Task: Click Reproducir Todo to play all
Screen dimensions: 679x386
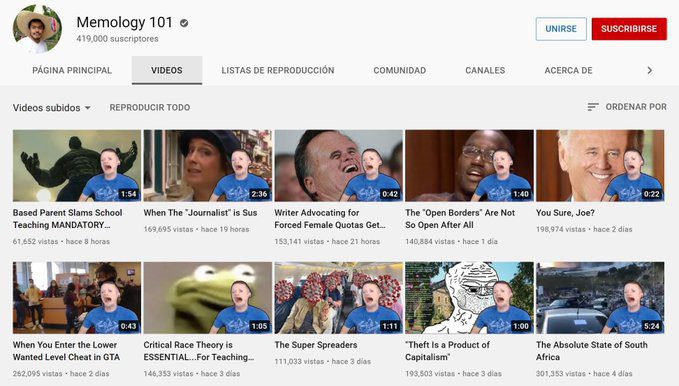Action: point(149,107)
